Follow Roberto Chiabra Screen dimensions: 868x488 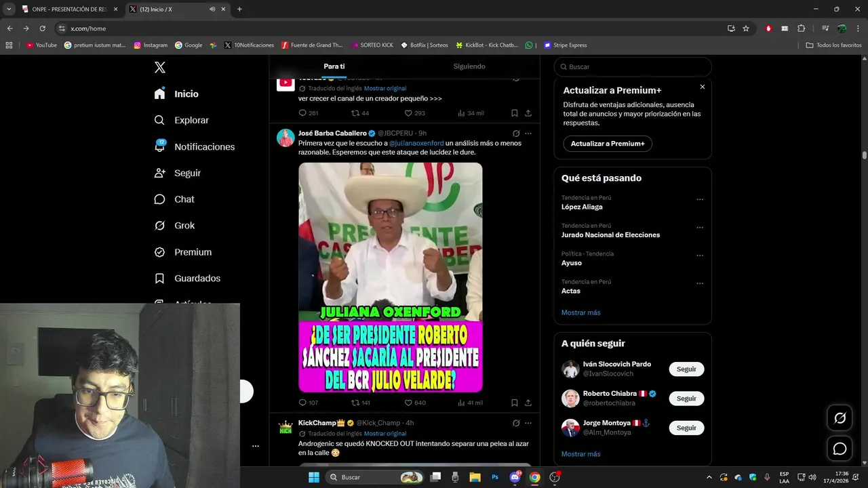coord(686,399)
